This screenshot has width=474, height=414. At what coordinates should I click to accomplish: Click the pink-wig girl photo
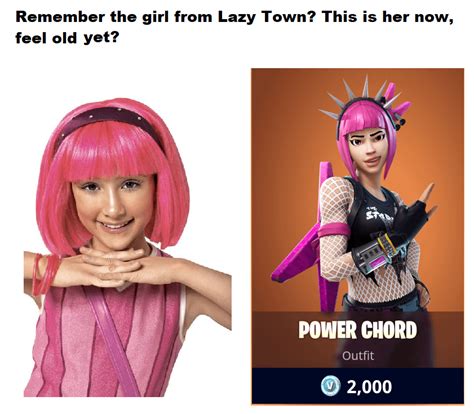pyautogui.click(x=128, y=247)
